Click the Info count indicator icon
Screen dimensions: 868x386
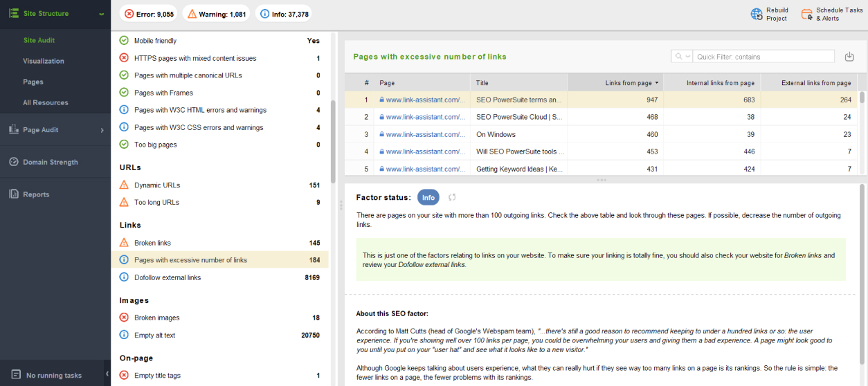[x=265, y=14]
